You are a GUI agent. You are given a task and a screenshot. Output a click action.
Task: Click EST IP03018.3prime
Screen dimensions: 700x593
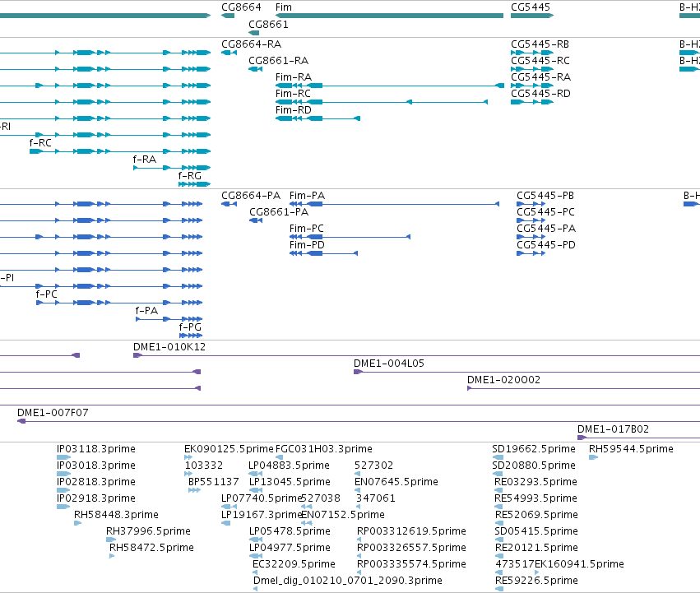[96, 466]
